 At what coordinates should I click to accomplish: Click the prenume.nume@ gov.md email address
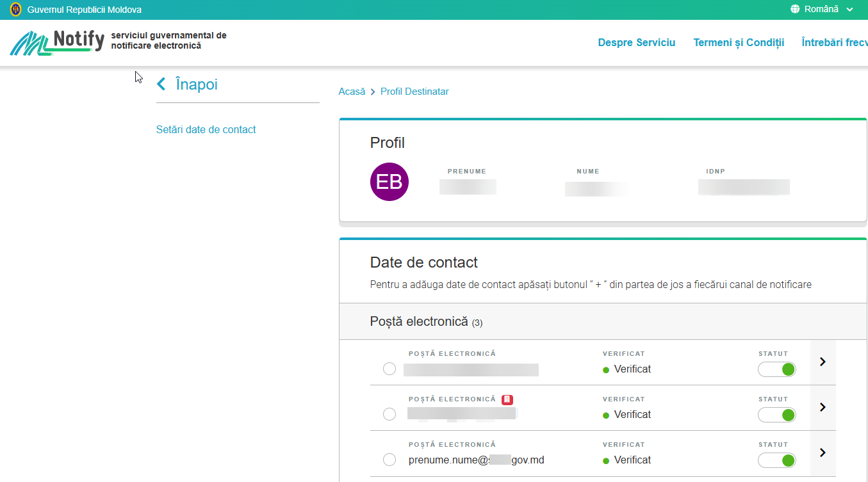pyautogui.click(x=476, y=460)
